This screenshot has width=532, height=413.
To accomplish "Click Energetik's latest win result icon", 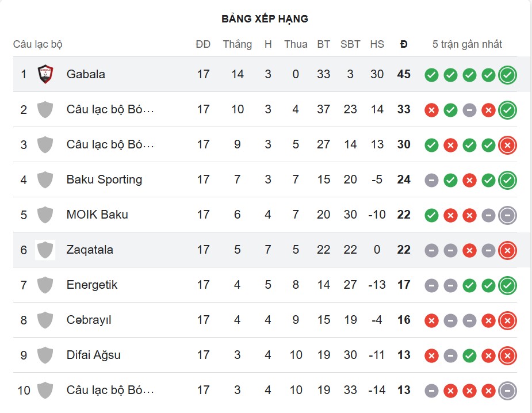I will [x=507, y=285].
